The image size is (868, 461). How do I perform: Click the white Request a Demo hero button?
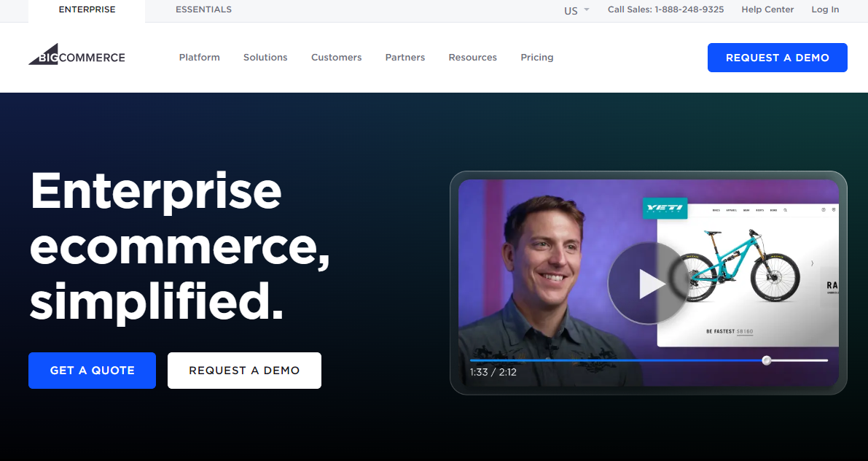[244, 370]
